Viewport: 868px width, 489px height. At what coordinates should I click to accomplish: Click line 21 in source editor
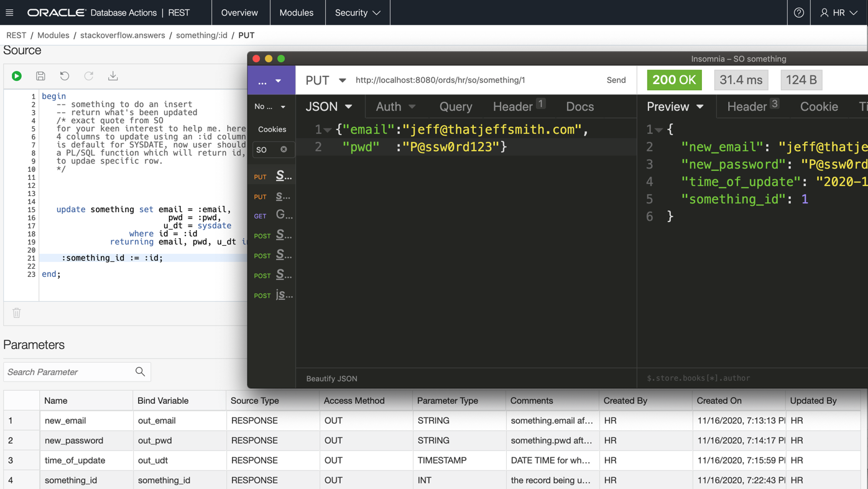143,258
